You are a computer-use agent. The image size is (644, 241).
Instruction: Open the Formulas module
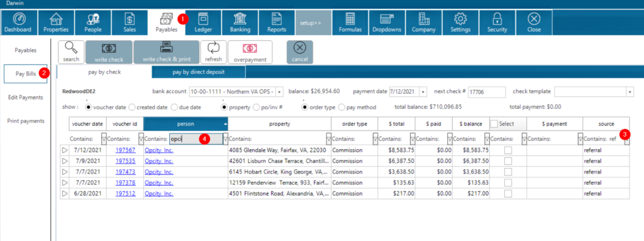[x=350, y=23]
